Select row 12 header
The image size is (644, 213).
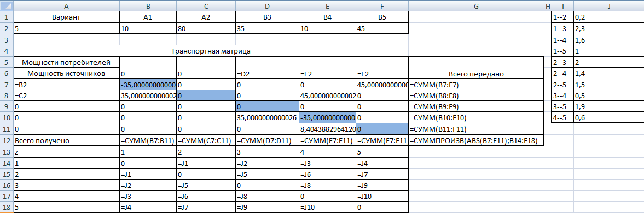(x=7, y=140)
